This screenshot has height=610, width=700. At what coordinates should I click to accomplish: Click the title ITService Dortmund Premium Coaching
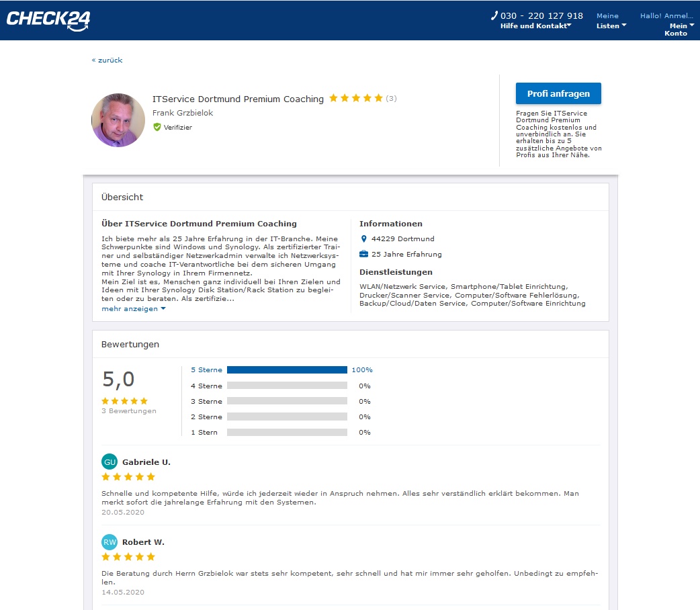tap(238, 99)
